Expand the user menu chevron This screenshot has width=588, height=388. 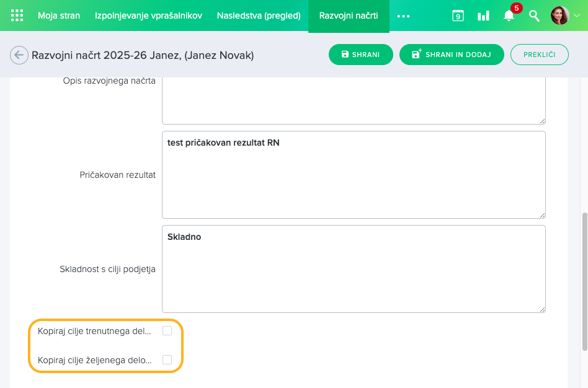pyautogui.click(x=576, y=16)
